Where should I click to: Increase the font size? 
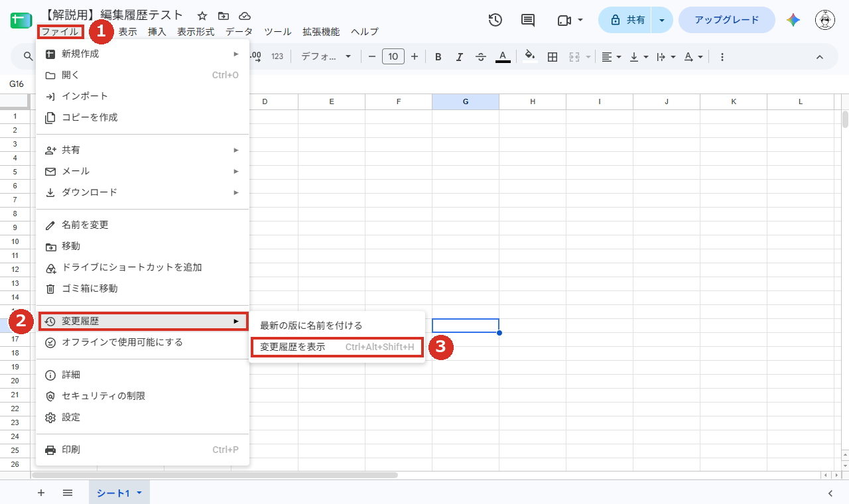pos(415,57)
